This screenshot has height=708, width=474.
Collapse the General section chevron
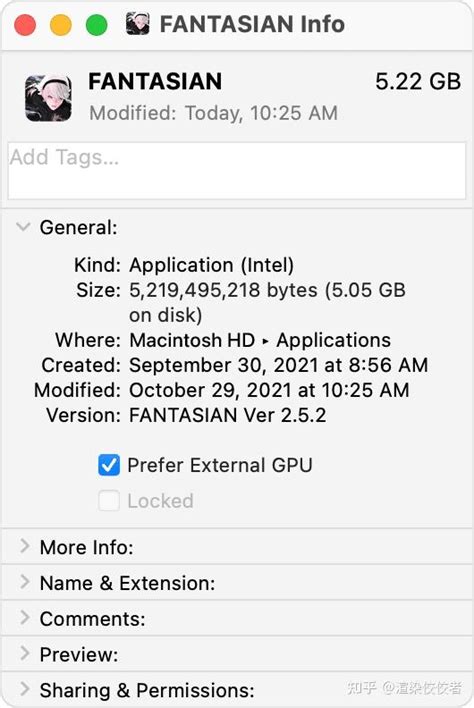tap(23, 227)
